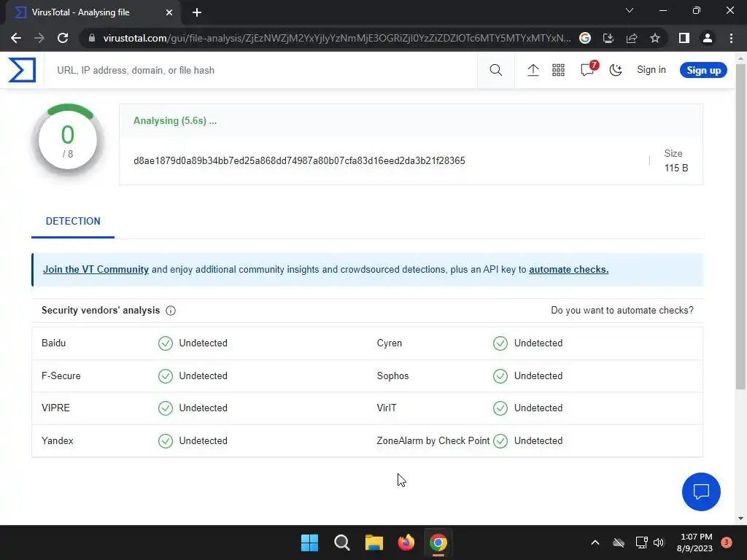Show hidden system tray icons chevron

click(x=595, y=542)
